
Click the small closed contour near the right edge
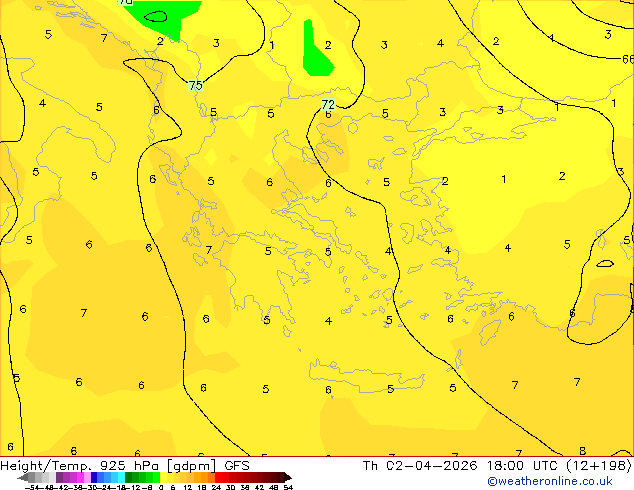[605, 264]
